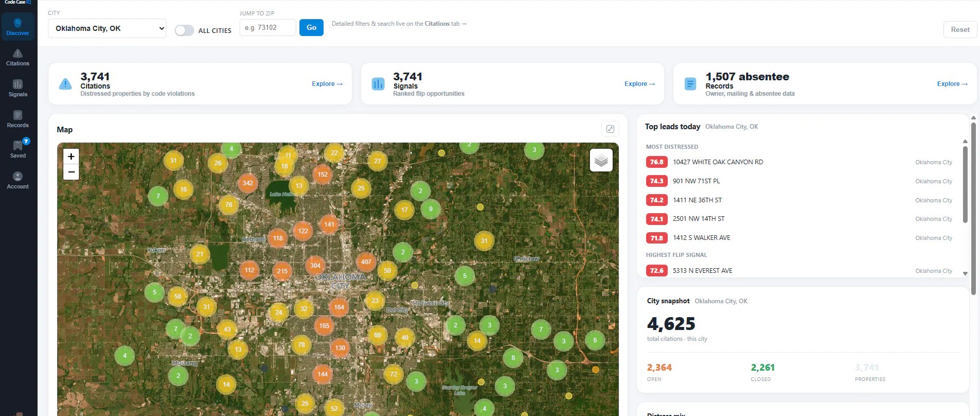Viewport: 980px width, 416px height.
Task: Open the Signals sidebar section
Action: (x=18, y=88)
